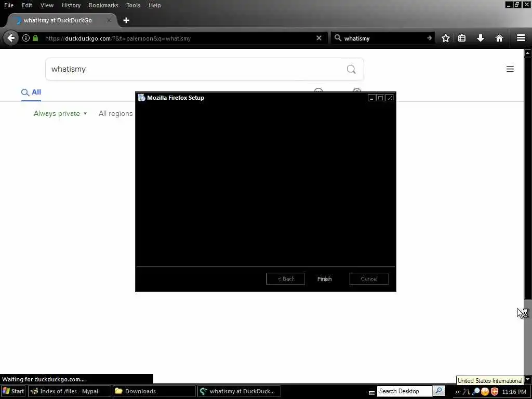Switch to whatismy at DuckDuck taskbar window
The width and height of the screenshot is (532, 399).
click(239, 391)
